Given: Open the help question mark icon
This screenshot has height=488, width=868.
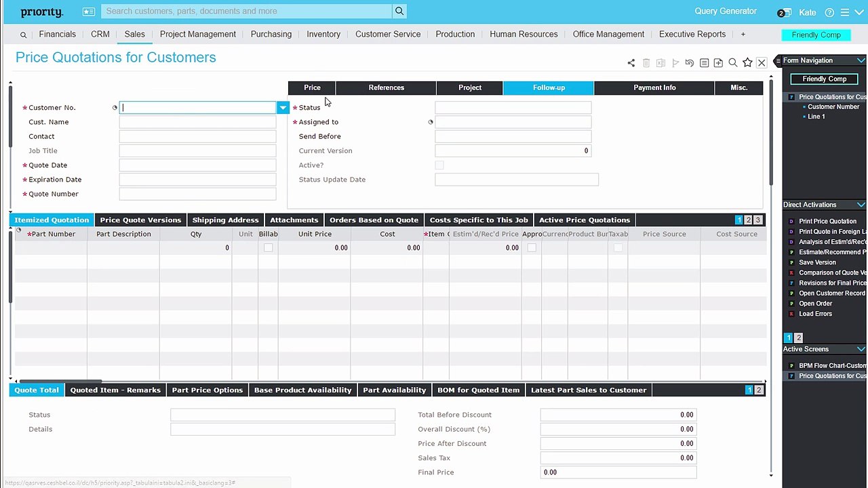Looking at the screenshot, I should 829,12.
